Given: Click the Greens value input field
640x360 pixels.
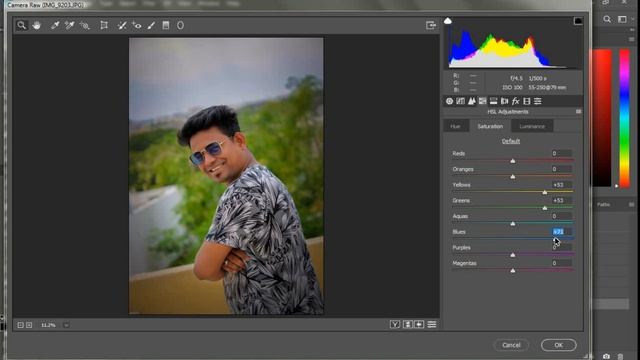Looking at the screenshot, I should point(561,200).
